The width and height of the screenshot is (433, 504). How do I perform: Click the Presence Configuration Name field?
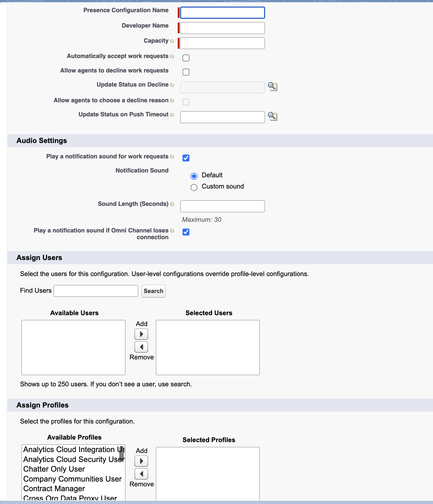(x=223, y=13)
